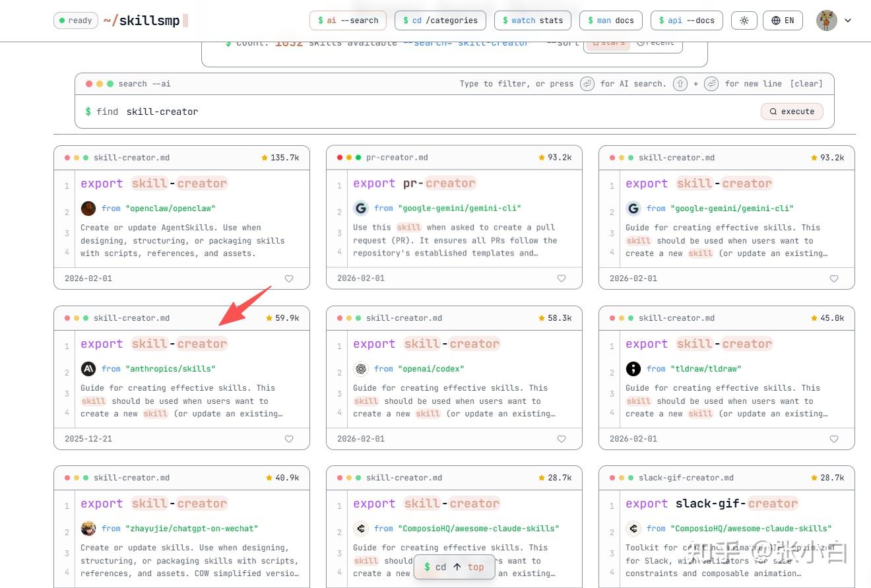This screenshot has height=588, width=871.
Task: Click the 59.9k star count
Action: (x=282, y=318)
